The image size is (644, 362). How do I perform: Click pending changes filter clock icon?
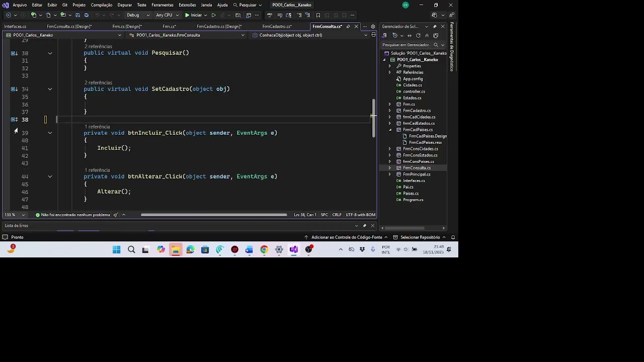click(395, 36)
